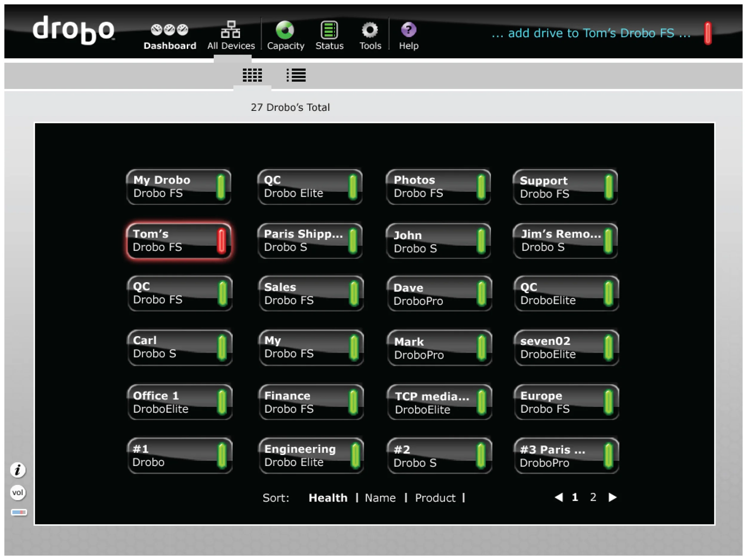Screen dimensions: 747x560
Task: Switch to grid view layout
Action: (x=252, y=75)
